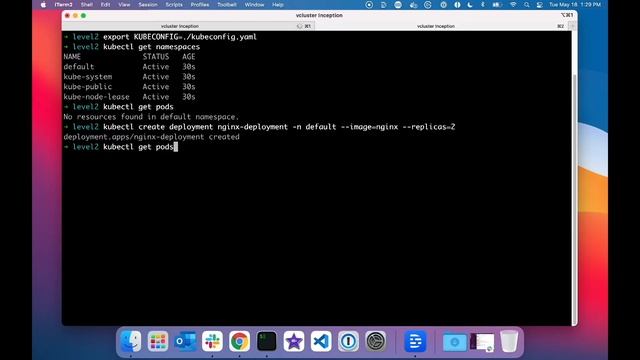
Task: Click the terminal cursor after 'get pods'
Action: pos(176,147)
